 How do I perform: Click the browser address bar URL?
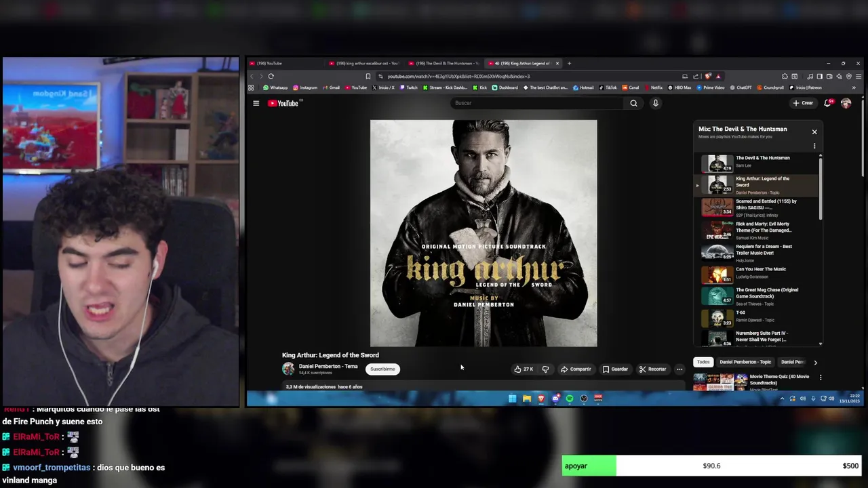(458, 77)
